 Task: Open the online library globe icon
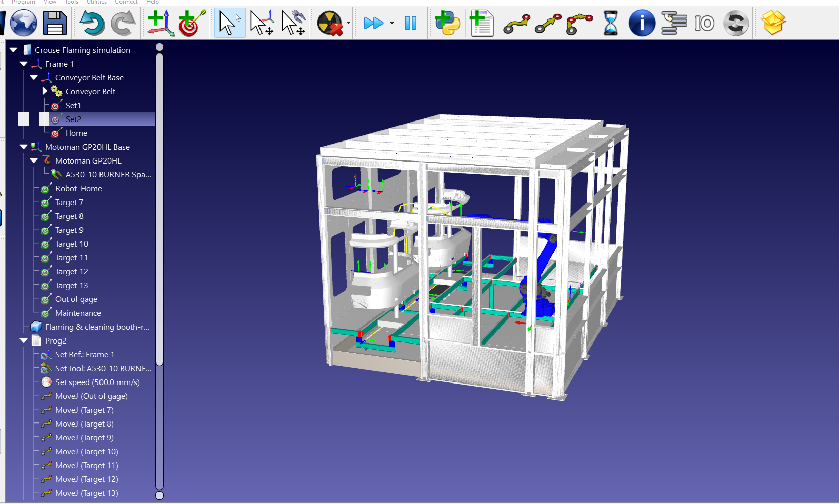(x=24, y=23)
